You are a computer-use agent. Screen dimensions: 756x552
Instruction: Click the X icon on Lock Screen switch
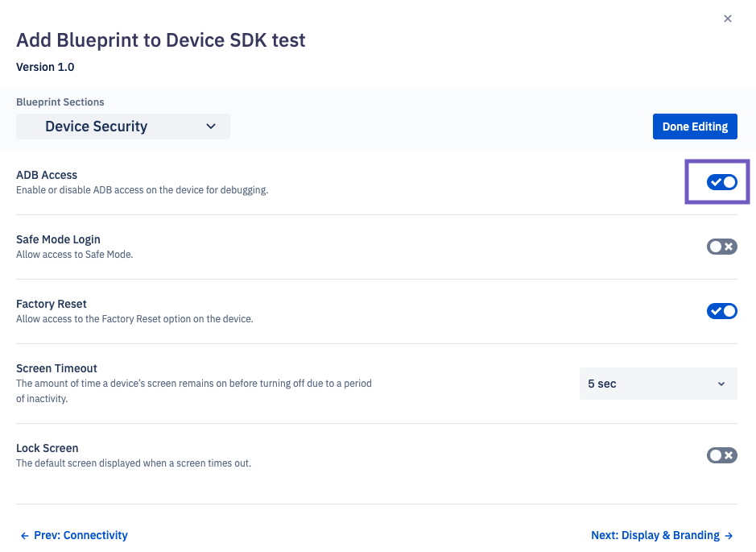pyautogui.click(x=729, y=455)
